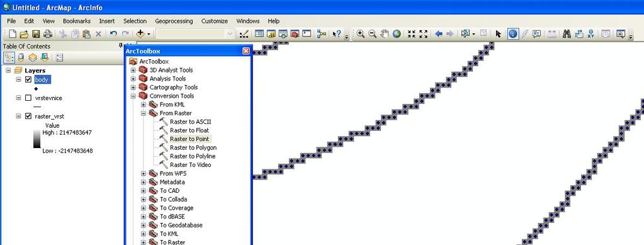Open the map scale combo box
The height and width of the screenshot is (245, 644).
(196, 34)
